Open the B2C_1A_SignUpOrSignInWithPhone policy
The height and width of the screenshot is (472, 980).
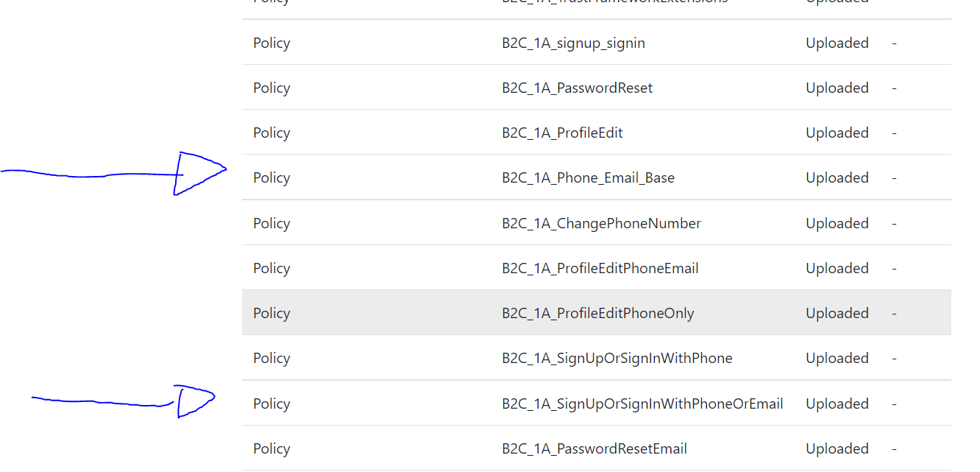pos(617,358)
